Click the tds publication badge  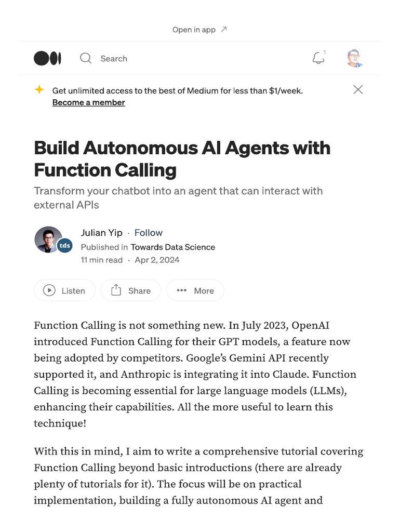(x=64, y=246)
